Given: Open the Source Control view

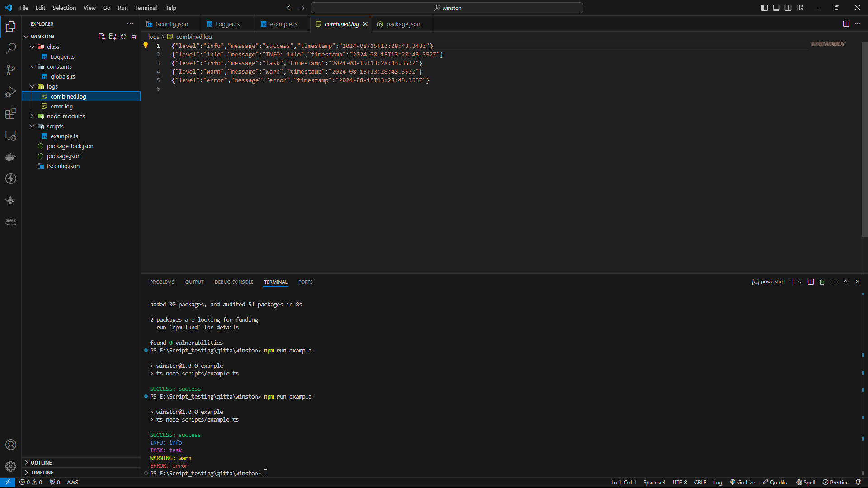Looking at the screenshot, I should (11, 70).
